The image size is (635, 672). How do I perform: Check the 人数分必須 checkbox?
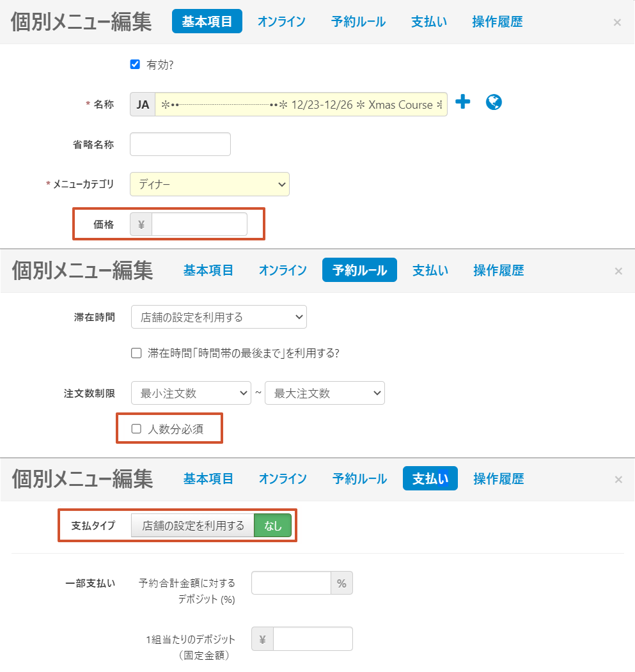136,429
